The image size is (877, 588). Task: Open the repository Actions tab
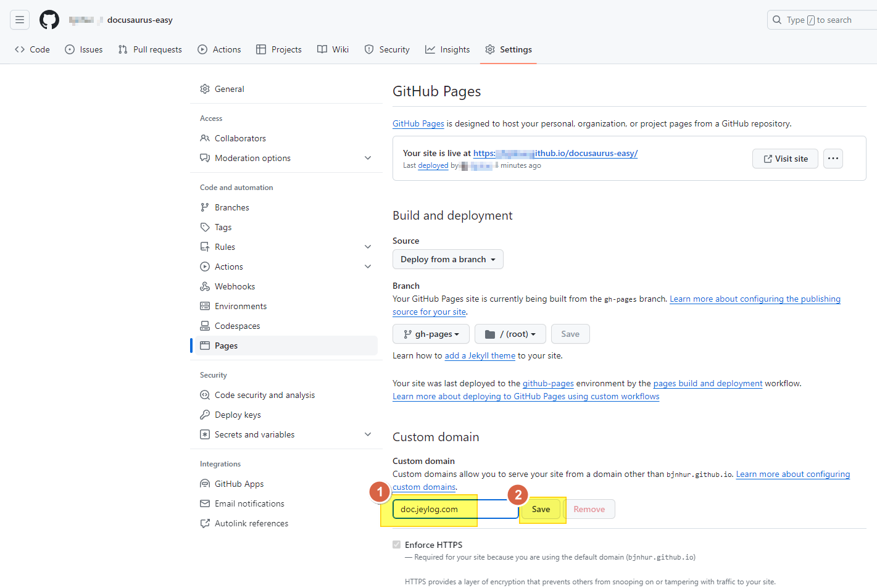[x=219, y=49]
